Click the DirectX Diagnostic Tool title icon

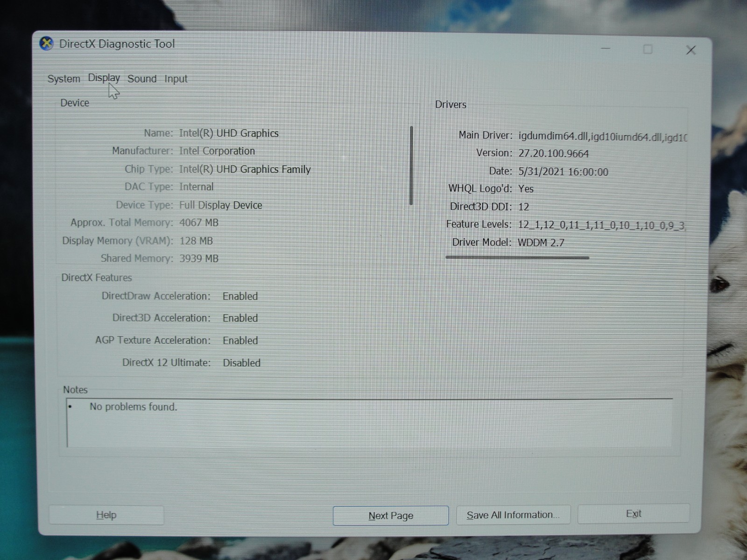pos(46,44)
